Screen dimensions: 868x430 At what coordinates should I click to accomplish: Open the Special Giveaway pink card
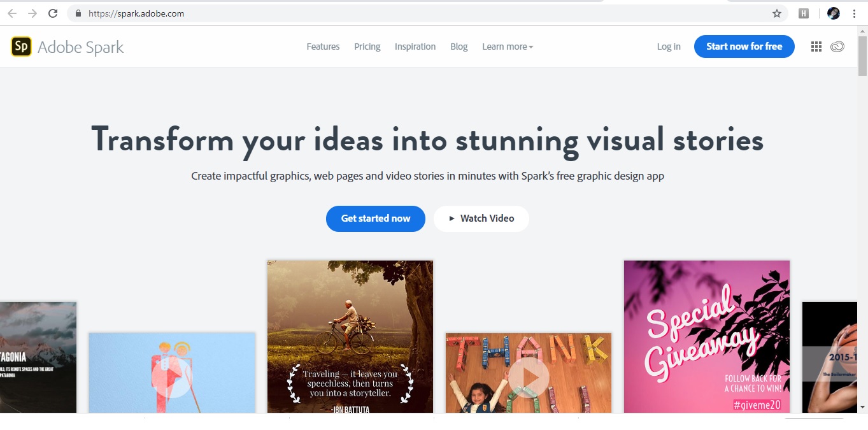pos(707,337)
